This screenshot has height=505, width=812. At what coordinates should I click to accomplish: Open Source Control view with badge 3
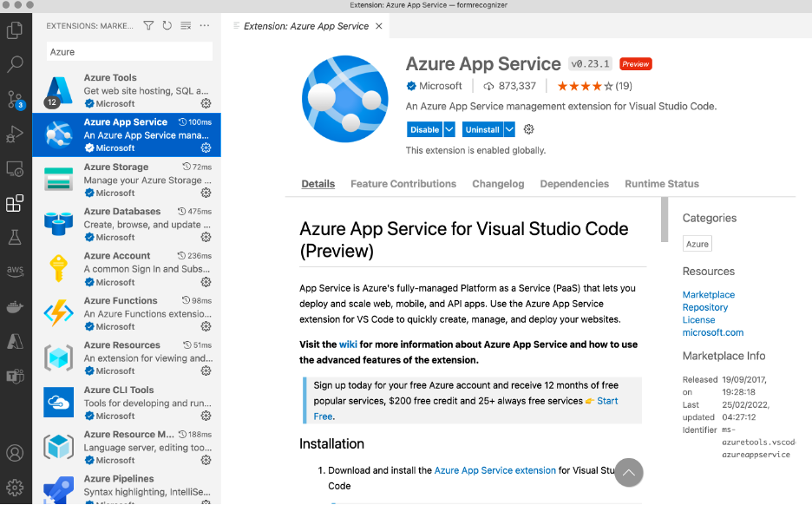15,99
